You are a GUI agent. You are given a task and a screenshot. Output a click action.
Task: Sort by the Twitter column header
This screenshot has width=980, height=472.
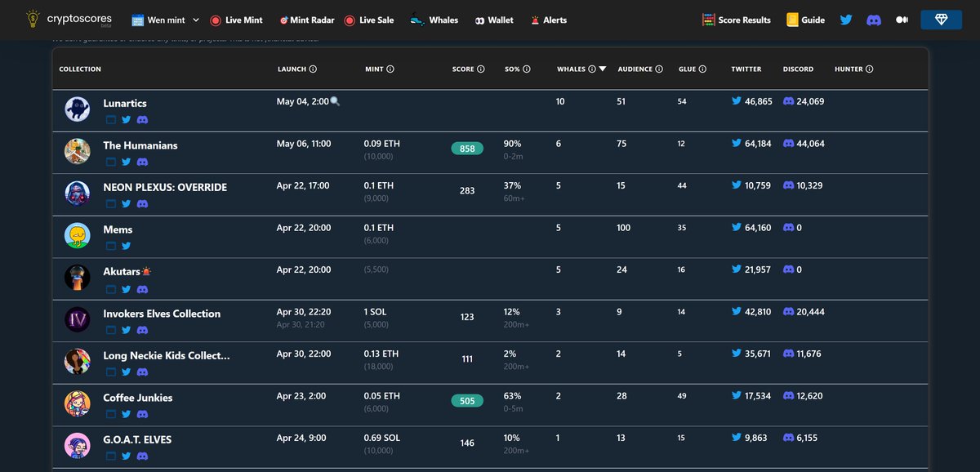pos(746,69)
